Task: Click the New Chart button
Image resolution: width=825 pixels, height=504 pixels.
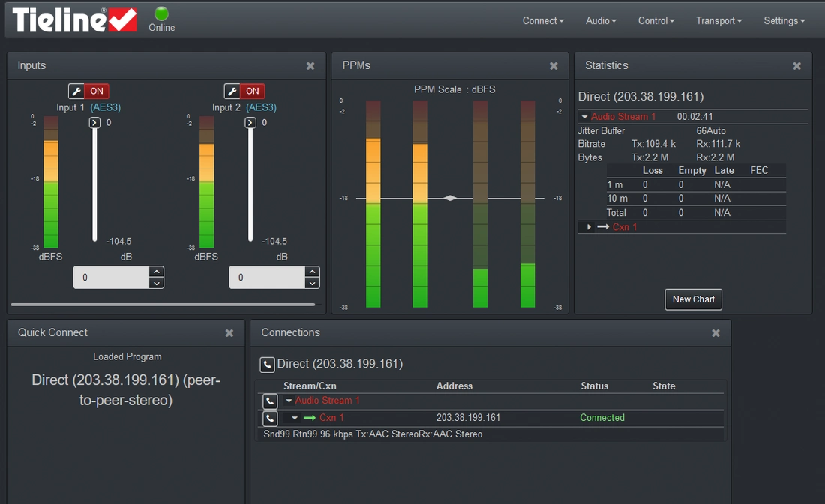Action: [x=694, y=299]
